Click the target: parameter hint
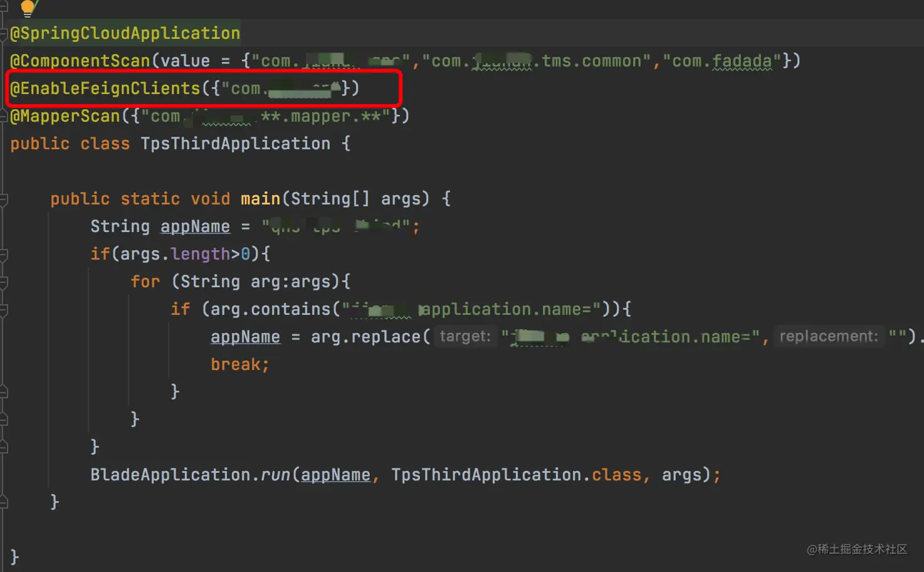Screen dimensions: 924x572 click(x=465, y=336)
